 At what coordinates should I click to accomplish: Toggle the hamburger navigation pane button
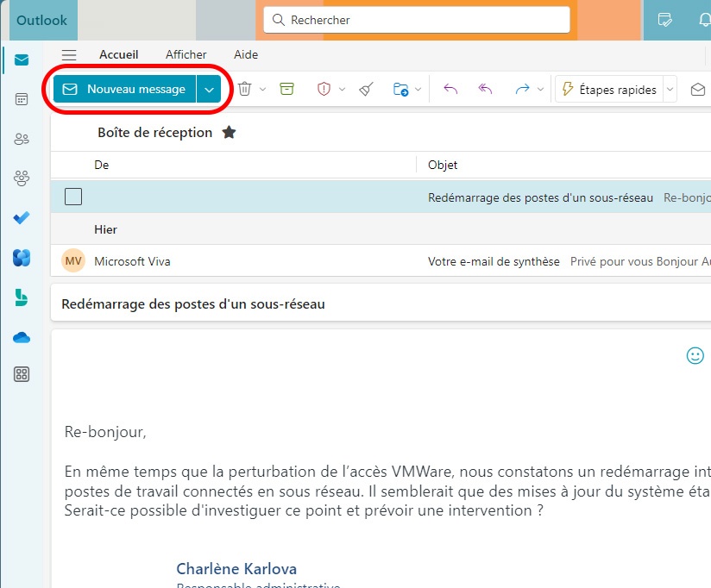click(x=69, y=54)
